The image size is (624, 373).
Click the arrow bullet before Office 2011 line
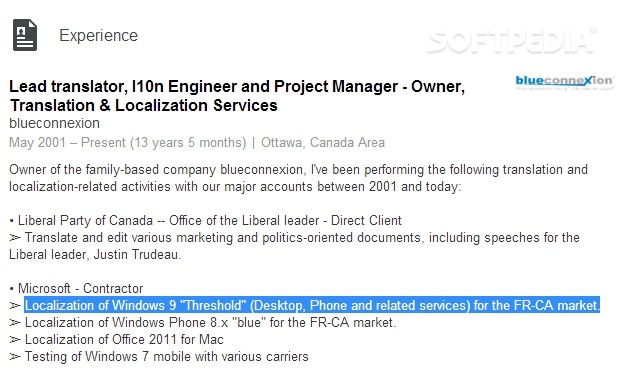click(x=15, y=340)
